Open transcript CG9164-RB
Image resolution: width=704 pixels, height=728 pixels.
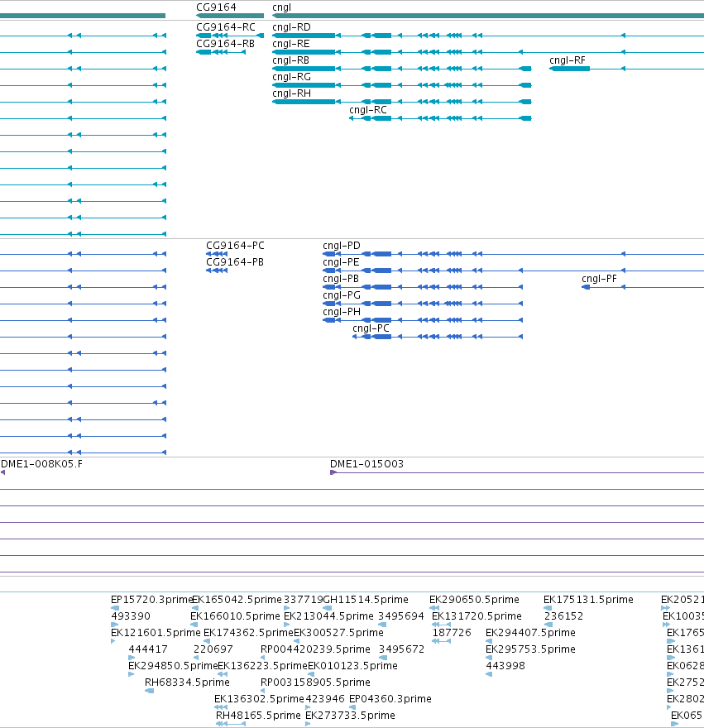click(225, 44)
